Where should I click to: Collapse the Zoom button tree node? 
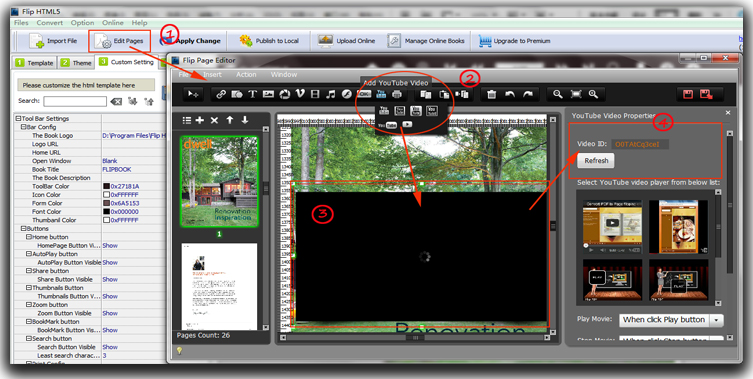(x=28, y=305)
